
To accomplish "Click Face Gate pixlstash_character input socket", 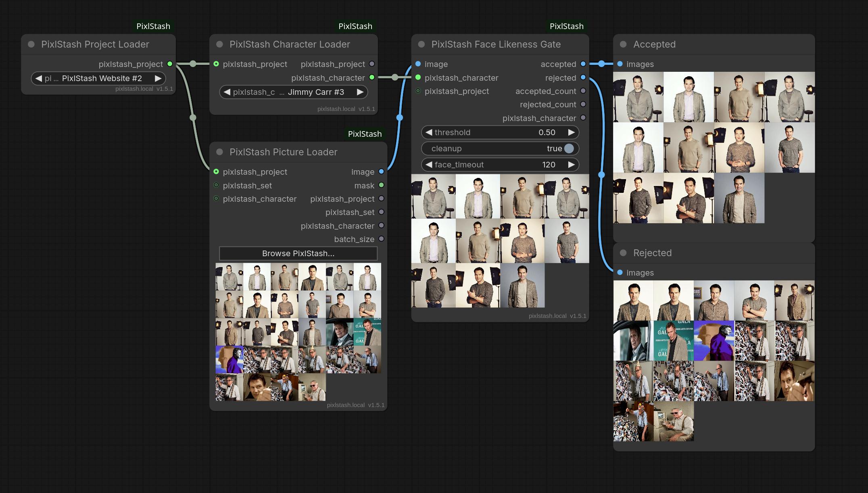I will click(418, 77).
